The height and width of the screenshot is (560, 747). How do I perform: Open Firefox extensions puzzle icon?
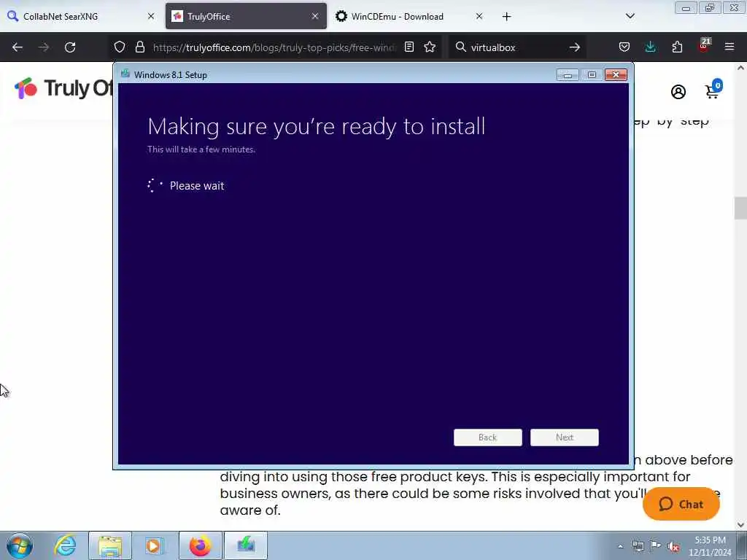677,47
